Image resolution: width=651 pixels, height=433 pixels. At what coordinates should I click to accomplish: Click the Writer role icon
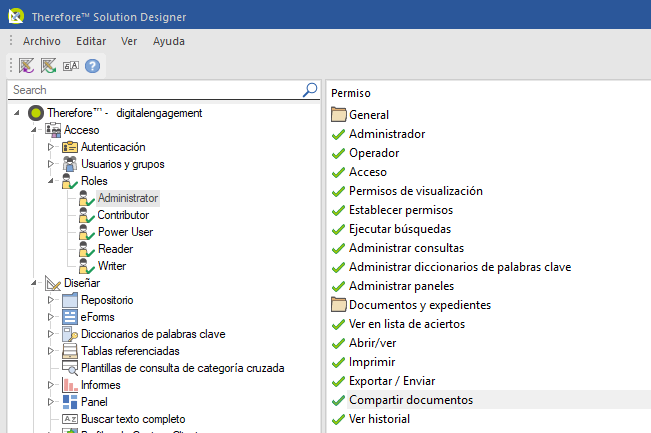(x=87, y=266)
